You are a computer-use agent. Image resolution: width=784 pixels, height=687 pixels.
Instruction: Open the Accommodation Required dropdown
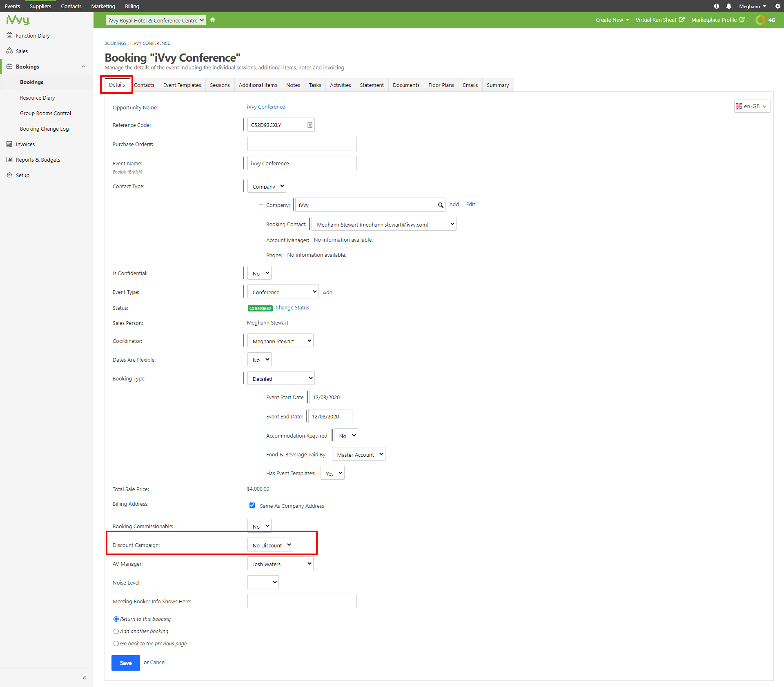coord(346,436)
